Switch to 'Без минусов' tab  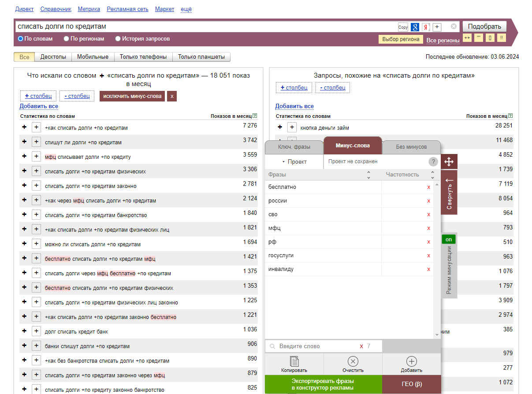click(x=411, y=147)
